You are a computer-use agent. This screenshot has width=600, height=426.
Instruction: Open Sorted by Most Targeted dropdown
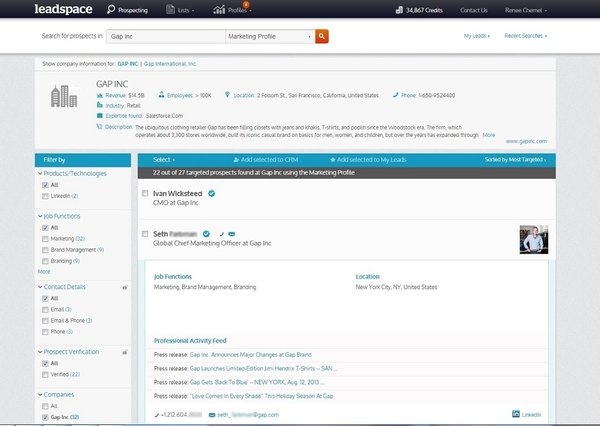click(x=515, y=160)
